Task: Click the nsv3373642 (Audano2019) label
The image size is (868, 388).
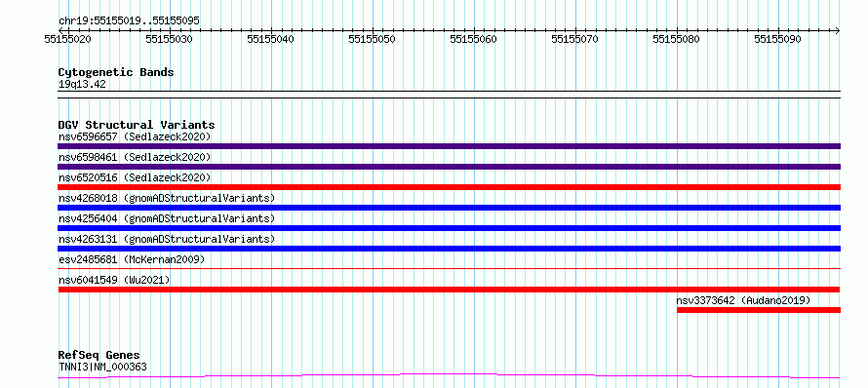Action: click(x=743, y=300)
